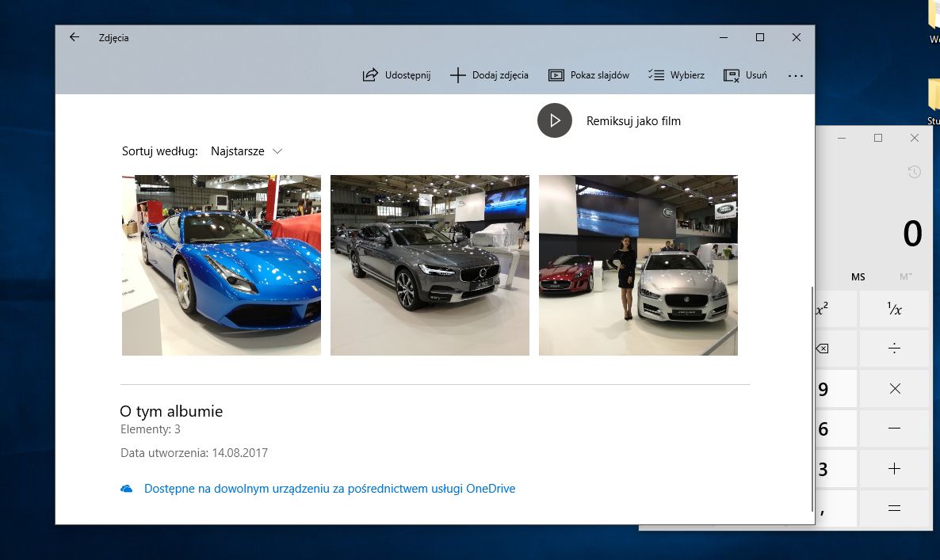Minimize the Calculator window
940x560 pixels.
click(842, 138)
